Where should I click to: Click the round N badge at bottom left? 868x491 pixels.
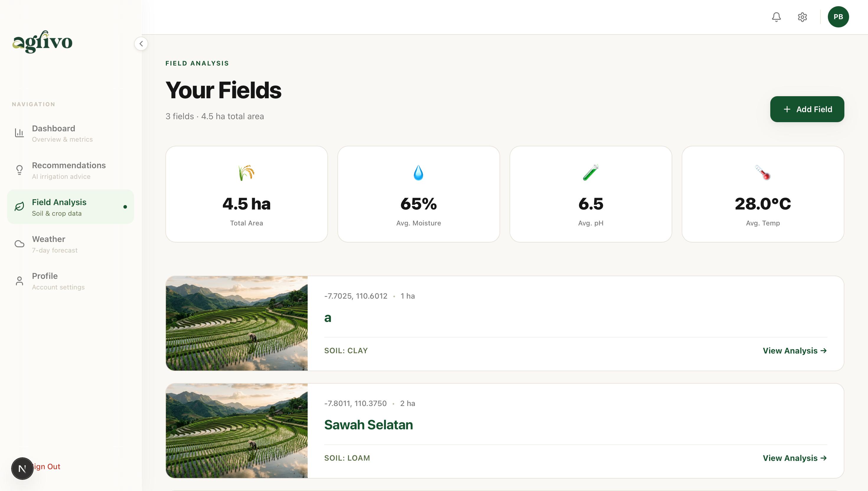click(x=22, y=468)
